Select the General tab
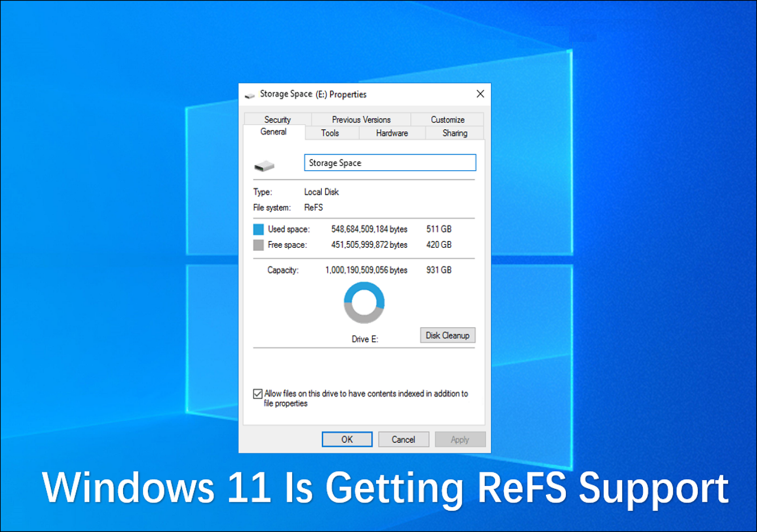The height and width of the screenshot is (532, 757). 274,132
